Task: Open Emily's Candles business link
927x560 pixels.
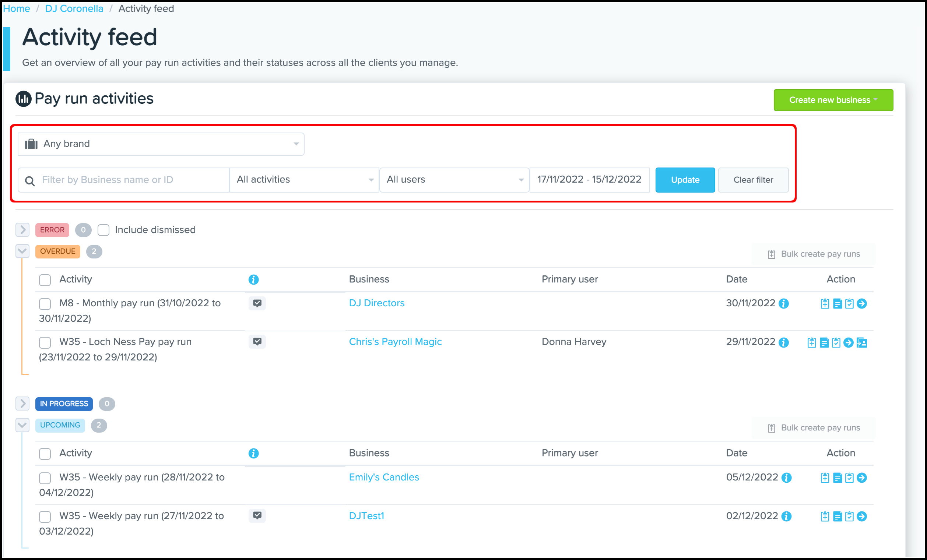Action: pos(384,477)
